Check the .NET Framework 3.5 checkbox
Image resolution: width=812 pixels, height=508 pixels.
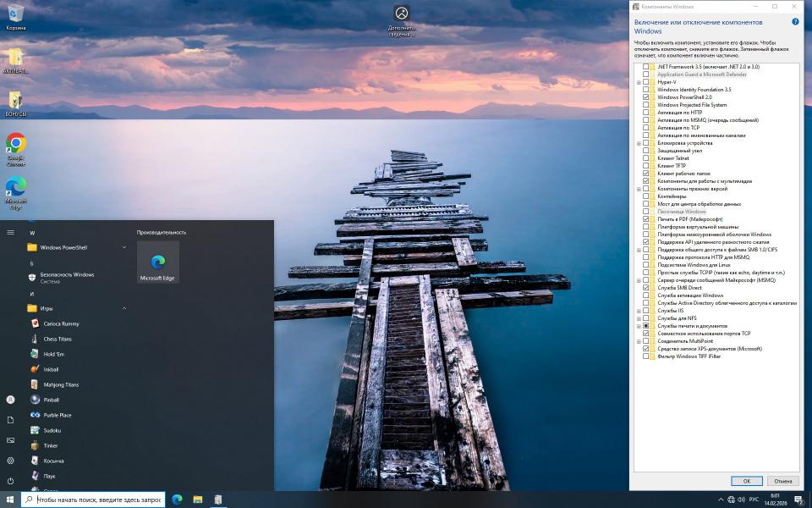tap(646, 66)
